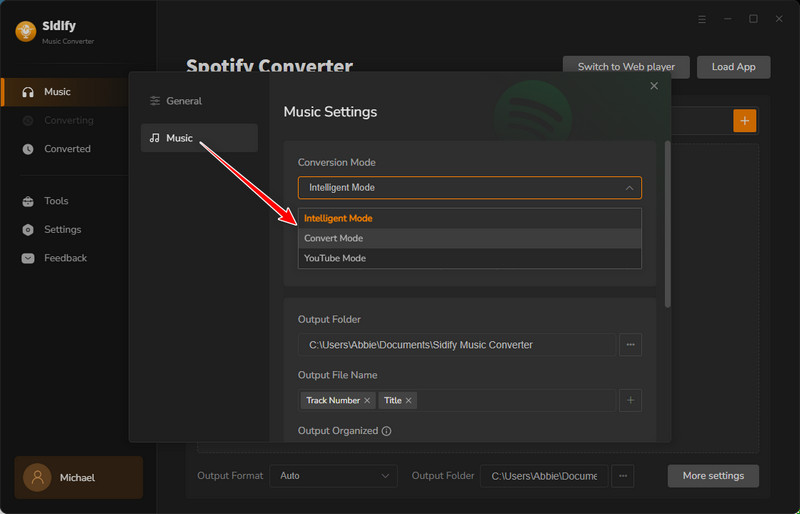Collapse the Conversion Mode dropdown arrow
The height and width of the screenshot is (514, 800).
click(630, 188)
